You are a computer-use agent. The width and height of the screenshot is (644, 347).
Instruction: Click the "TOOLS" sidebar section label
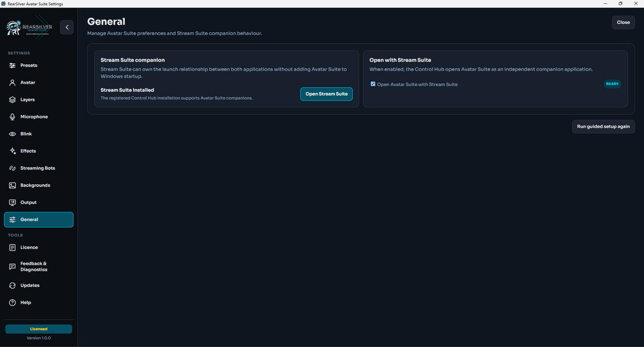click(x=15, y=235)
